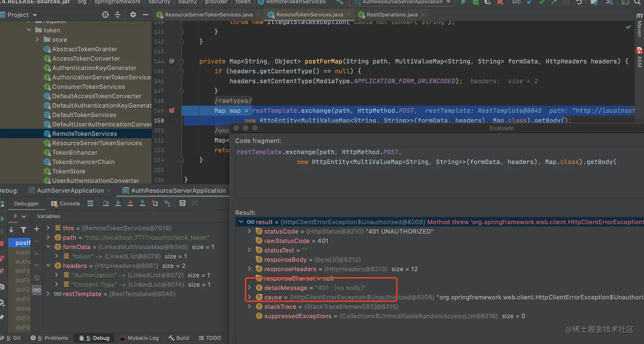This screenshot has width=644, height=344.
Task: Expand the "Authorization" header entry
Action: point(57,275)
